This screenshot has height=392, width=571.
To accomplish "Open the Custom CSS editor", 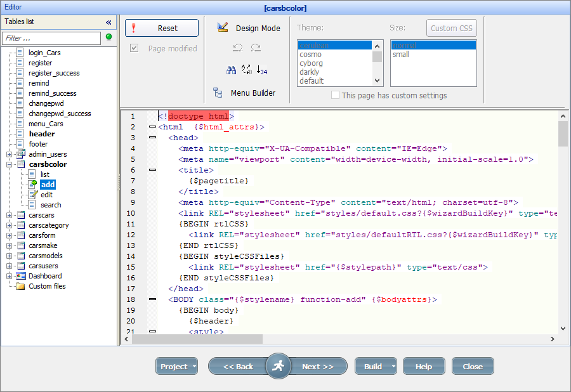I will (451, 28).
